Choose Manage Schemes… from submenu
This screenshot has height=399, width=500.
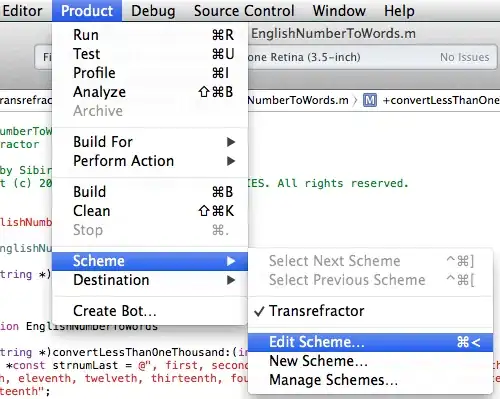click(x=370, y=380)
